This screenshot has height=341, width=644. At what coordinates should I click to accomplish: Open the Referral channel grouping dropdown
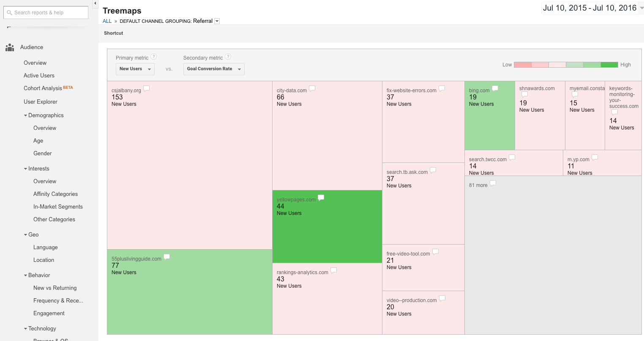[x=217, y=21]
